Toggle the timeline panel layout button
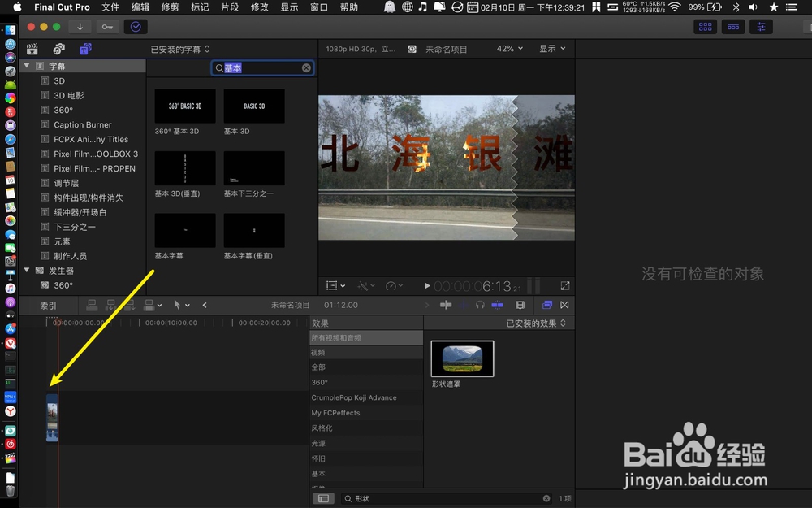Viewport: 812px width, 508px height. click(733, 27)
